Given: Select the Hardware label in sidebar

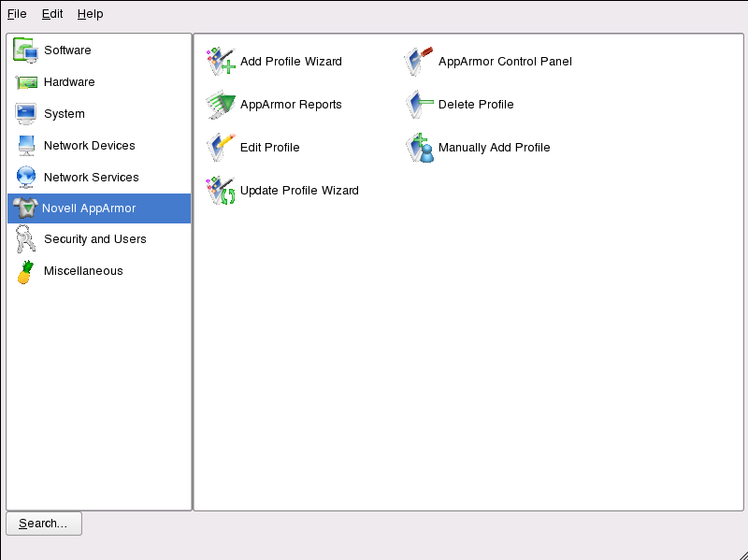Looking at the screenshot, I should pos(69,82).
